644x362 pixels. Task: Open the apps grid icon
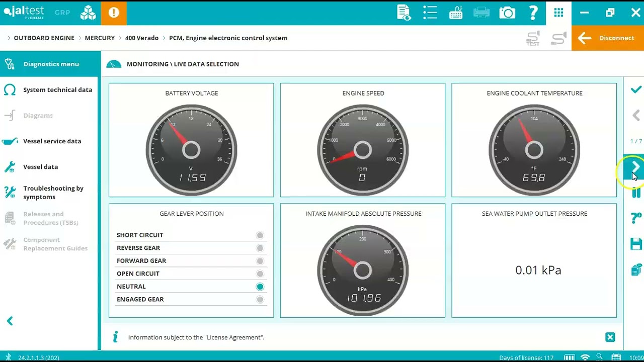[x=558, y=13]
